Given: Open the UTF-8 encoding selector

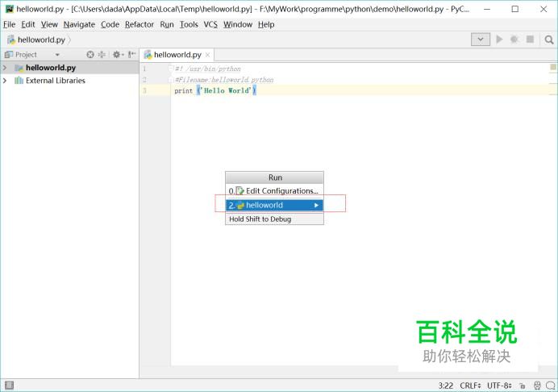Looking at the screenshot, I should point(499,386).
